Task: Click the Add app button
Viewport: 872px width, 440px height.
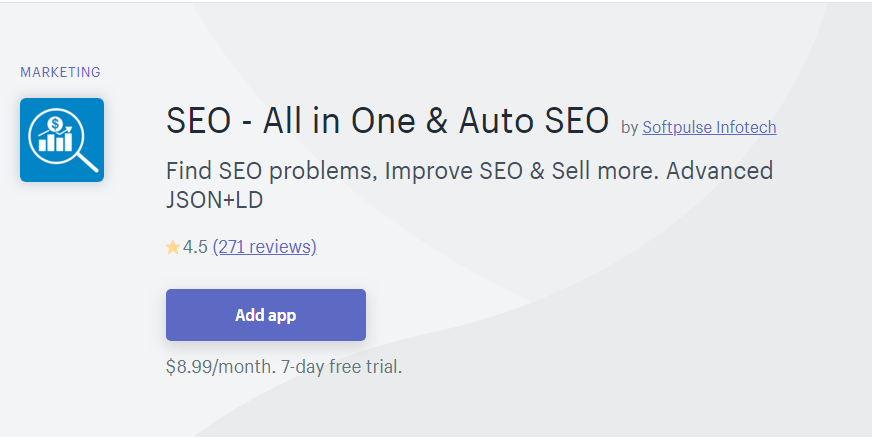Action: (x=266, y=315)
